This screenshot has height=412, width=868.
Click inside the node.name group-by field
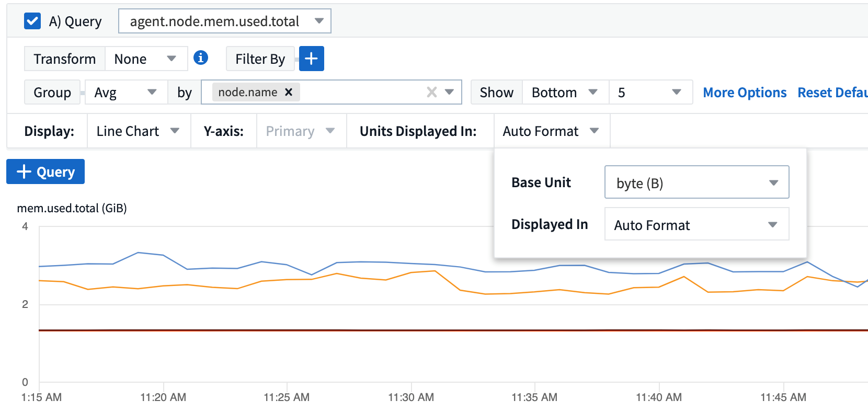pos(361,93)
